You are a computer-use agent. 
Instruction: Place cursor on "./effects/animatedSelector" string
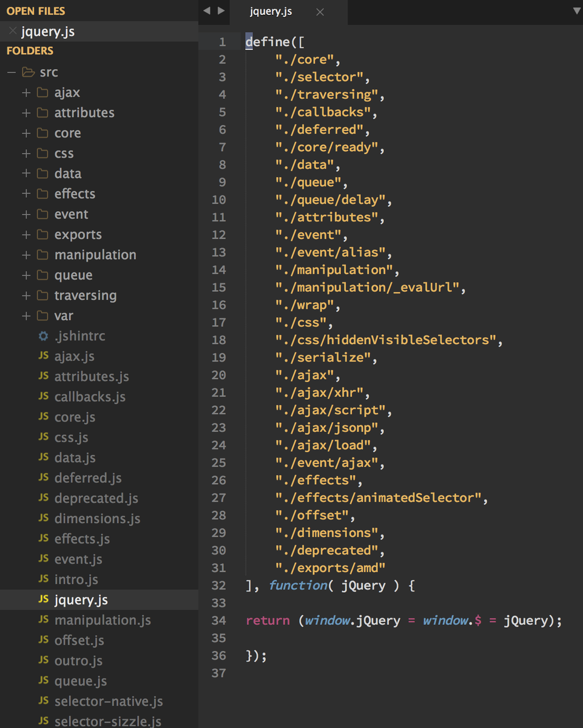point(378,498)
